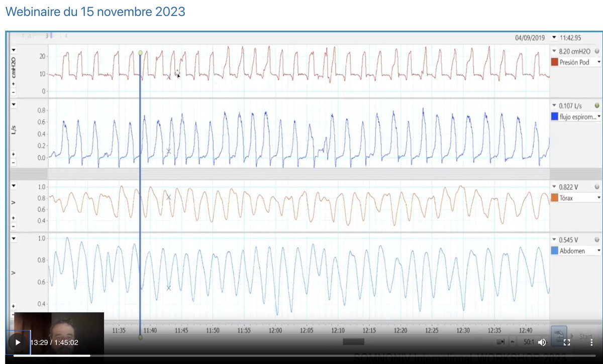Screen dimensions: 603x364
Task: Select page 4 in the top page strip
Action: click(x=66, y=36)
